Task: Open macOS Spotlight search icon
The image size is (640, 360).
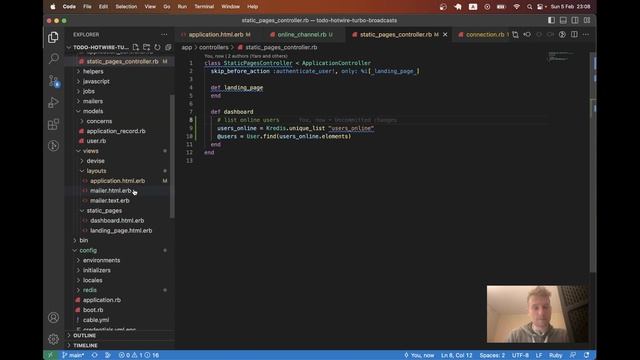Action: click(529, 7)
